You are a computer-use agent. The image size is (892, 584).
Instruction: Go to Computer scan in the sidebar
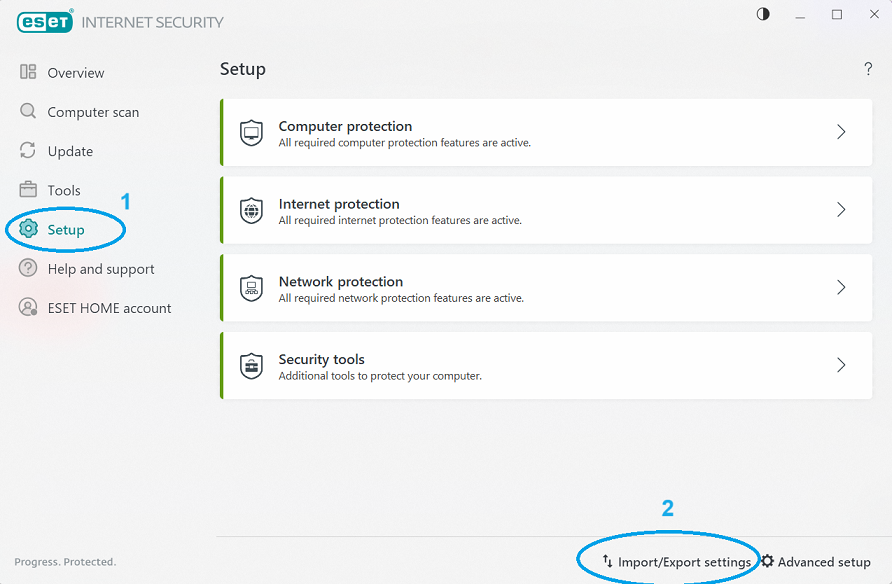pyautogui.click(x=93, y=112)
